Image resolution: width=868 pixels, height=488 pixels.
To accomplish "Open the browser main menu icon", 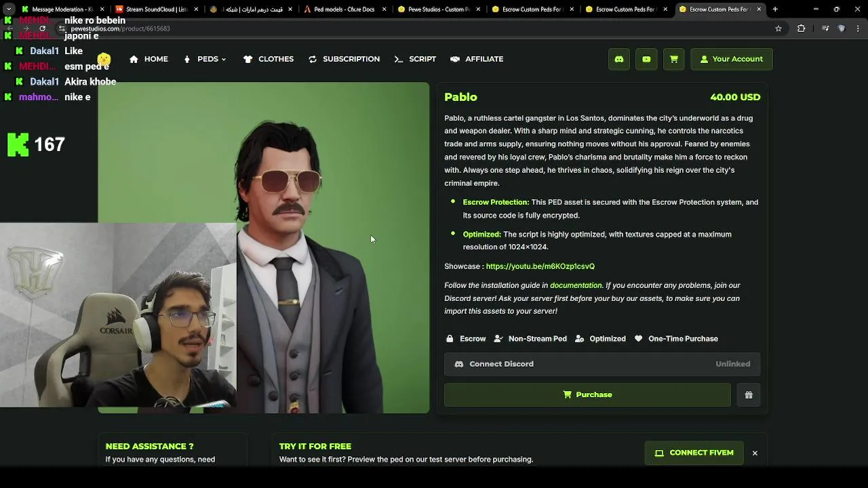I will 858,28.
